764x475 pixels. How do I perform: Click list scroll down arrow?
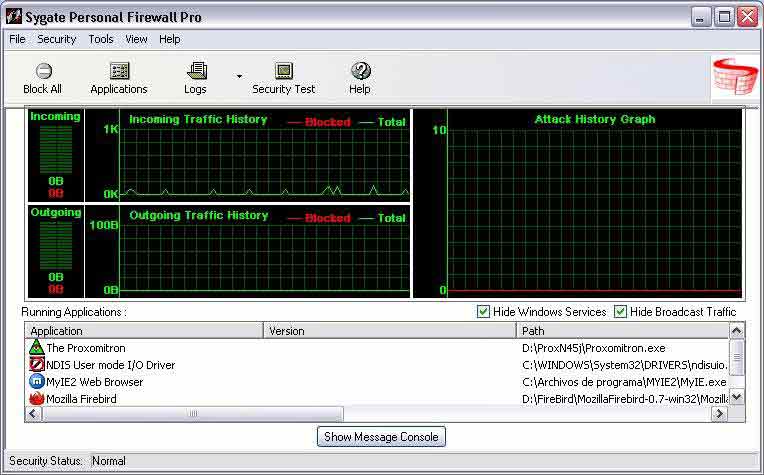(737, 398)
